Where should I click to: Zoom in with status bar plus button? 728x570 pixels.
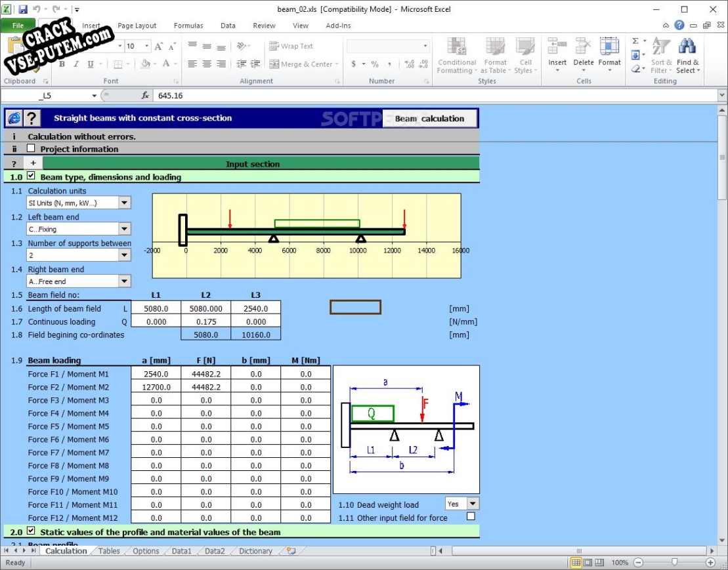(710, 563)
